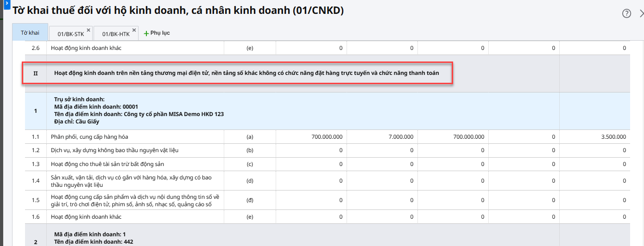Close the 01/BK-STK tab

[x=88, y=30]
